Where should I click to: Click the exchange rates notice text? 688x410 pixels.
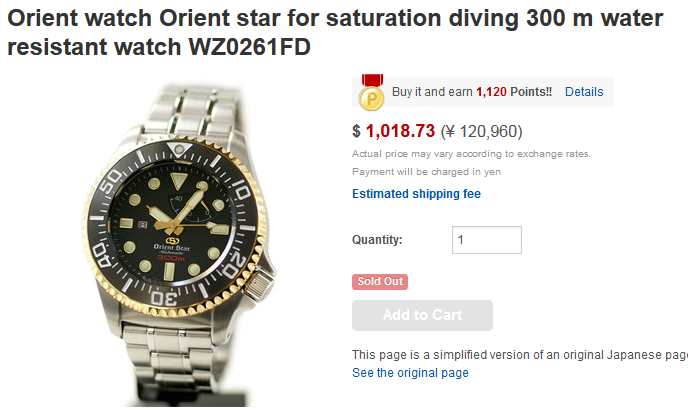(471, 154)
